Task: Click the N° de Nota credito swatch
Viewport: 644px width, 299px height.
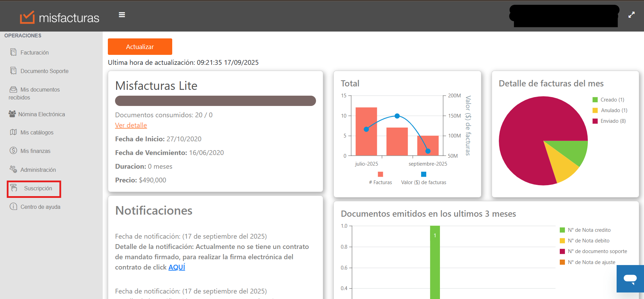Action: point(562,230)
